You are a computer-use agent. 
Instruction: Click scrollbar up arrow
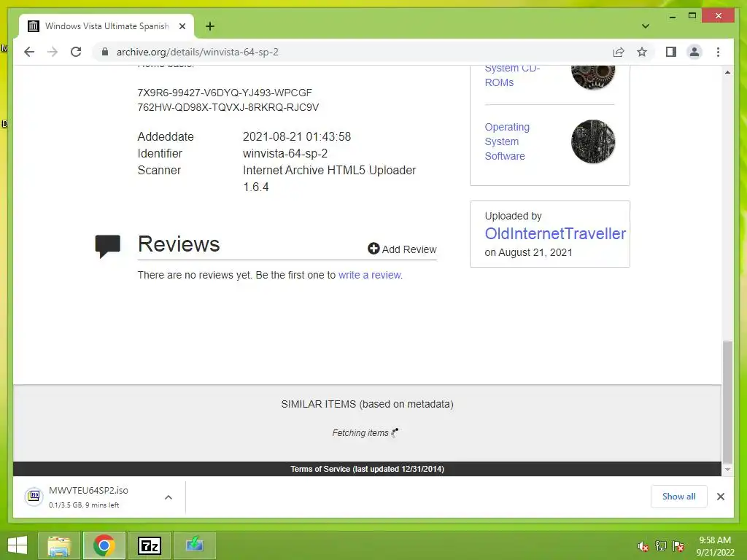coord(727,72)
